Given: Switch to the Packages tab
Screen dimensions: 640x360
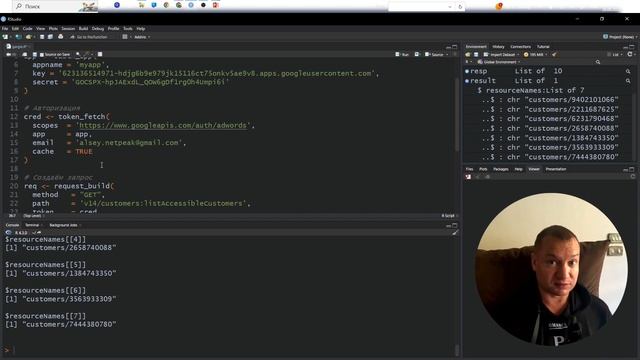Looking at the screenshot, I should click(x=501, y=169).
